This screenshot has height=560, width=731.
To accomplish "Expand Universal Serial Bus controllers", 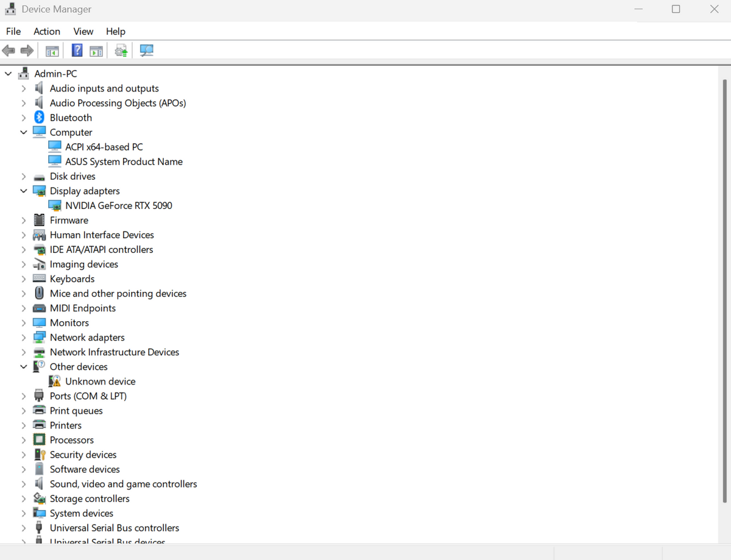I will coord(24,528).
